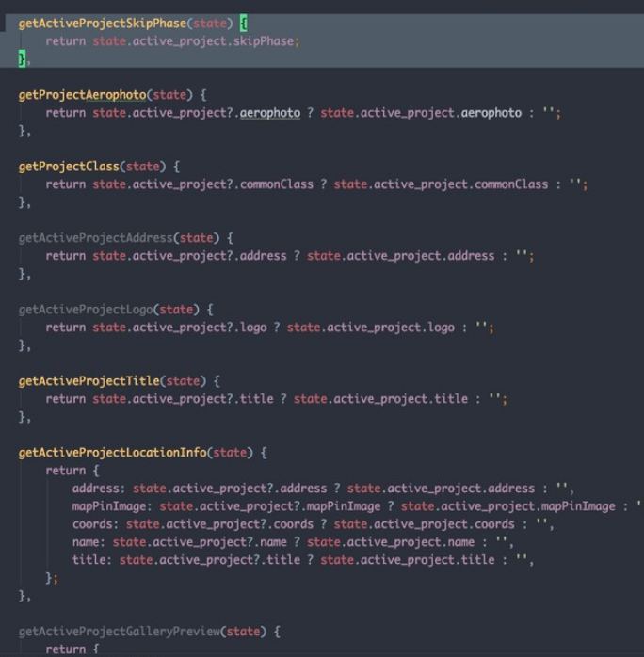
Task: Click the coords key in the returned object
Action: pos(92,524)
